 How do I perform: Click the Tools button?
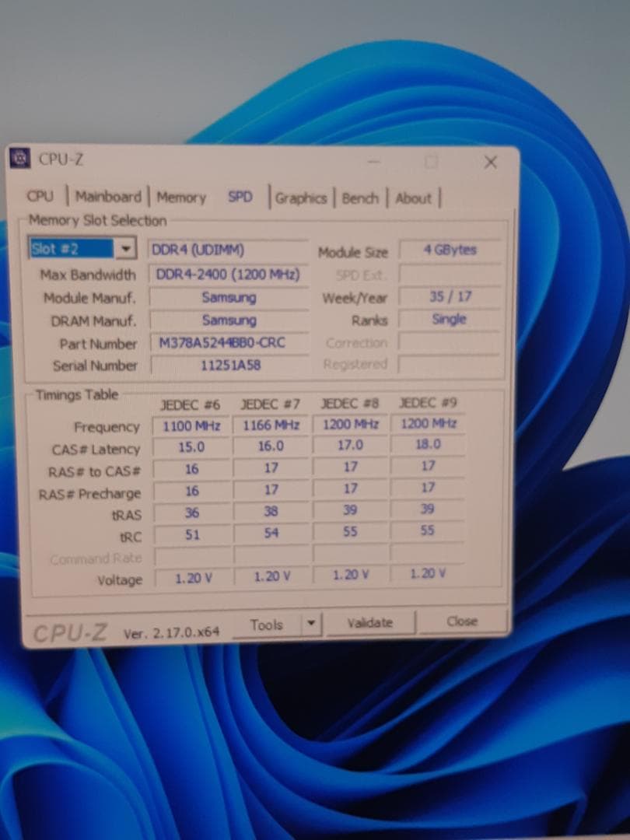(x=268, y=624)
